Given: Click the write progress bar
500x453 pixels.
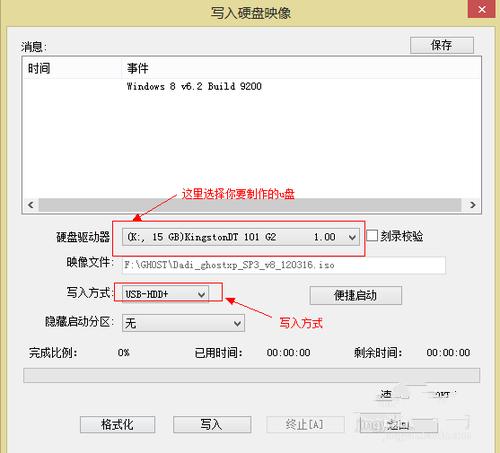Looking at the screenshot, I should pos(252,375).
